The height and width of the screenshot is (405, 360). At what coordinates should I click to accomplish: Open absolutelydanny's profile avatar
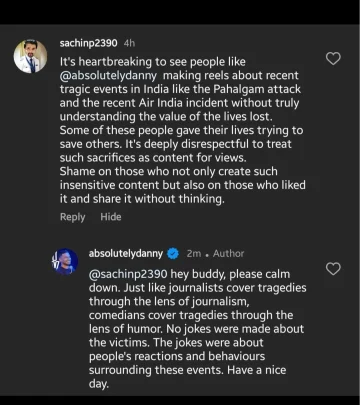click(x=65, y=262)
